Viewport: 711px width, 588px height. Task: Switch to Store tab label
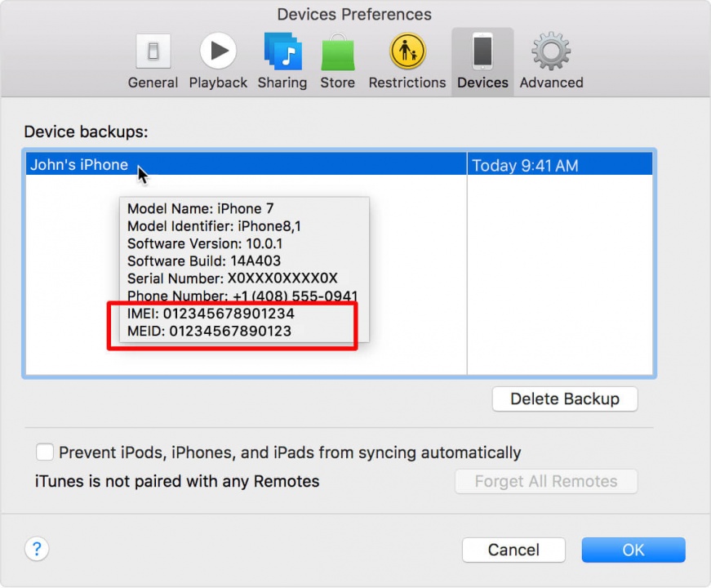point(337,82)
